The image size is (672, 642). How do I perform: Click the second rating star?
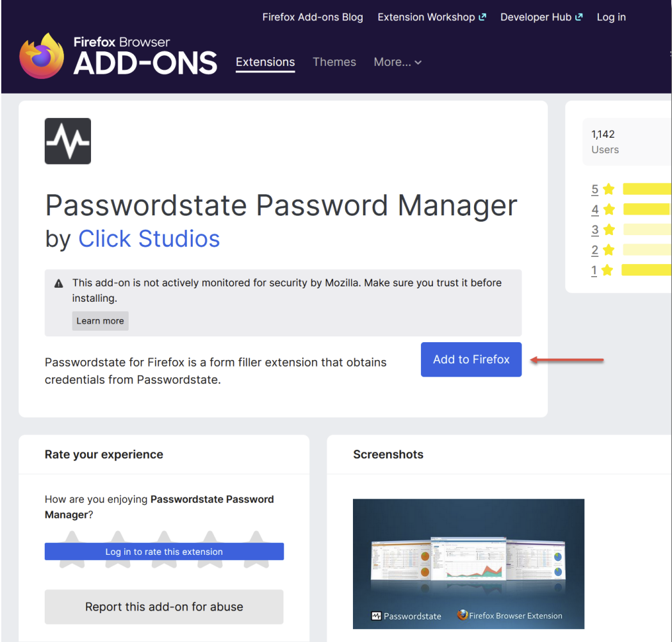[x=118, y=550]
